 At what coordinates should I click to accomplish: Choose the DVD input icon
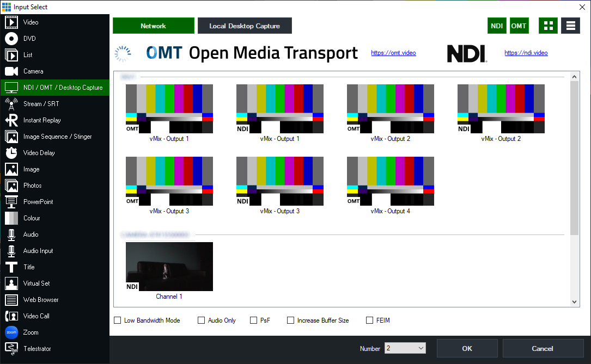coord(11,39)
